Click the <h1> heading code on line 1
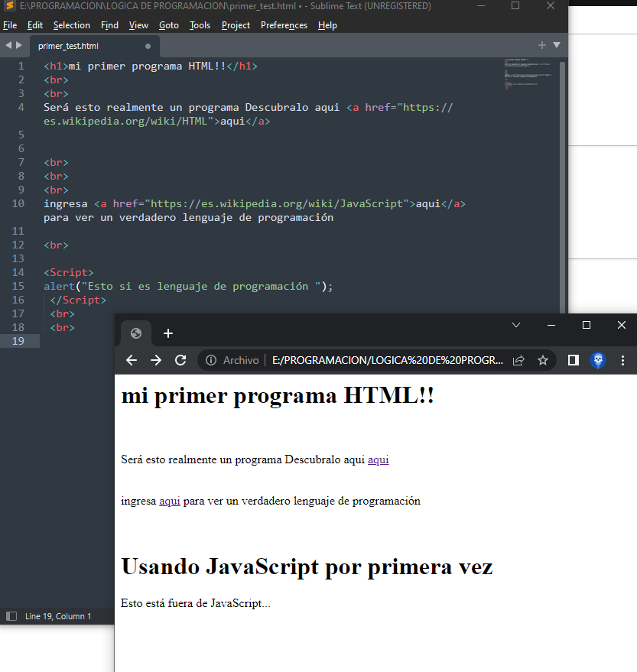This screenshot has height=672, width=637. [151, 66]
